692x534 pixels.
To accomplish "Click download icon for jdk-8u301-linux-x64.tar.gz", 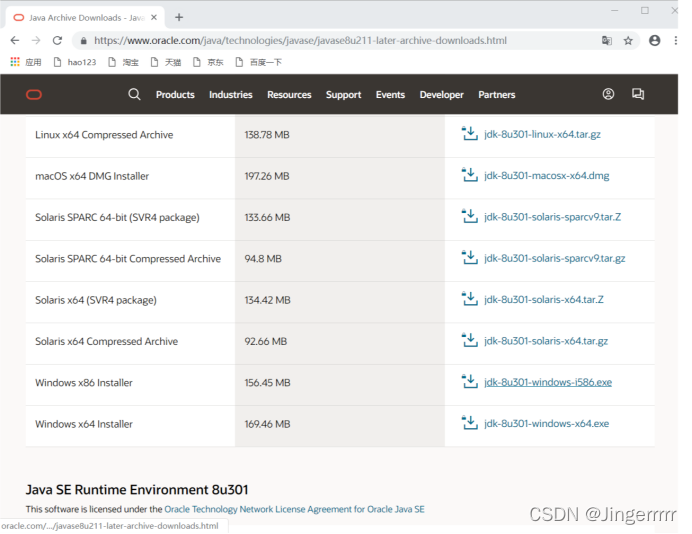I will click(470, 134).
